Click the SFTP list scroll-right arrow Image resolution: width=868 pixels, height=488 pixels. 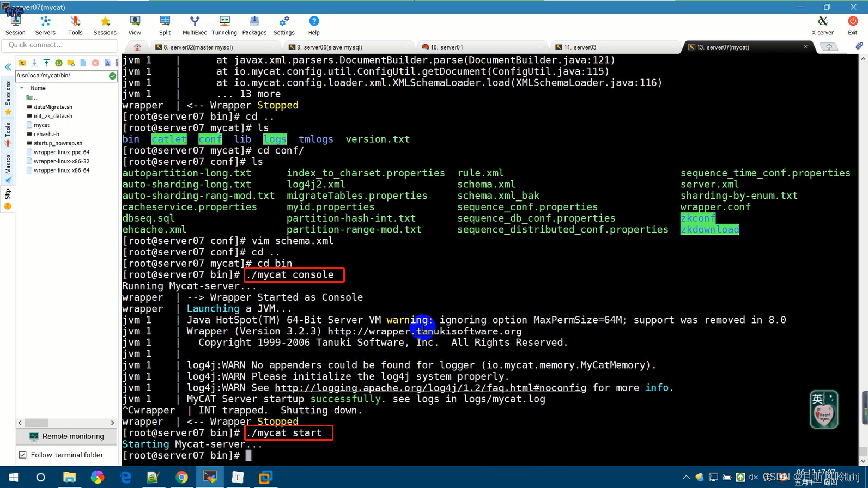pos(113,423)
